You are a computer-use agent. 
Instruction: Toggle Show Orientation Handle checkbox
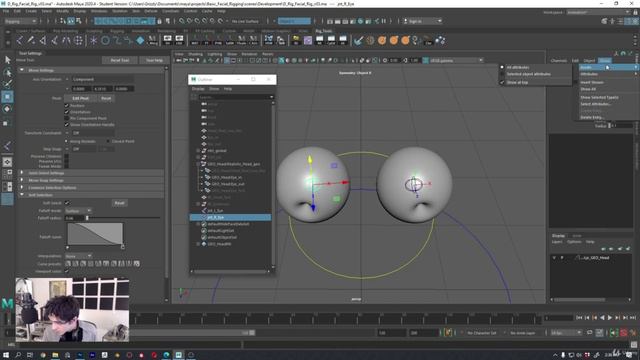pos(67,124)
